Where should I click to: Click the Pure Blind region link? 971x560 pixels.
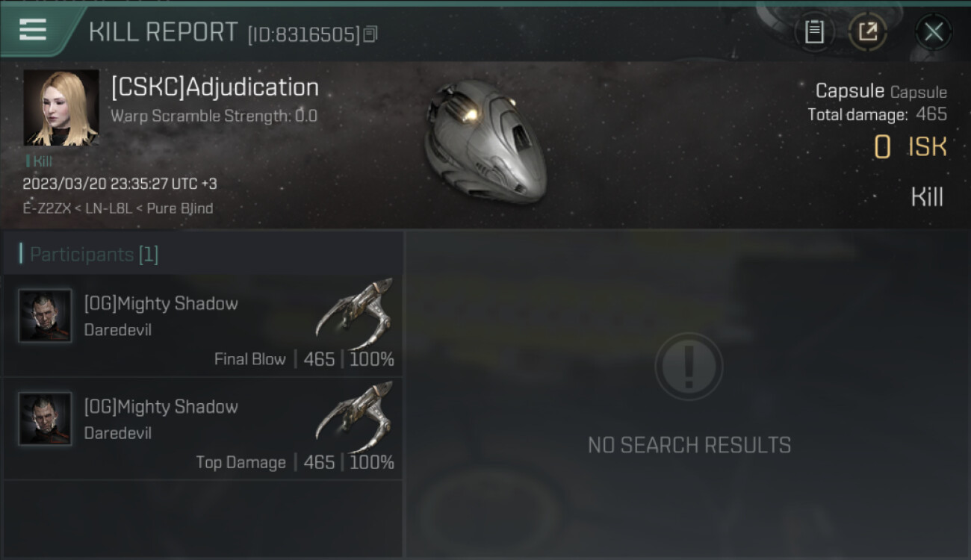pyautogui.click(x=179, y=208)
